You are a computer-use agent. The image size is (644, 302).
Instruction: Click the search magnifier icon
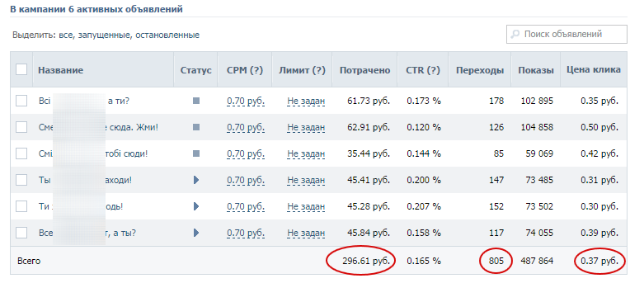click(x=515, y=34)
